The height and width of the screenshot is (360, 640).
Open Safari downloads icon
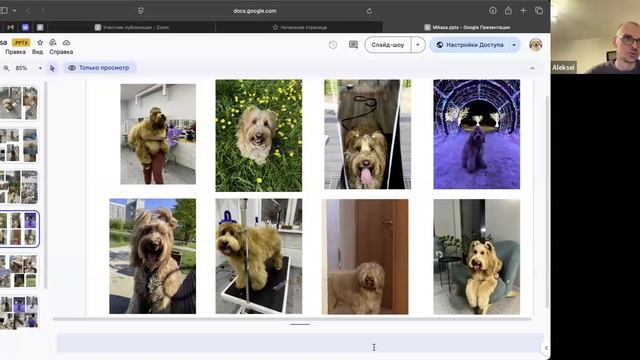(x=493, y=11)
